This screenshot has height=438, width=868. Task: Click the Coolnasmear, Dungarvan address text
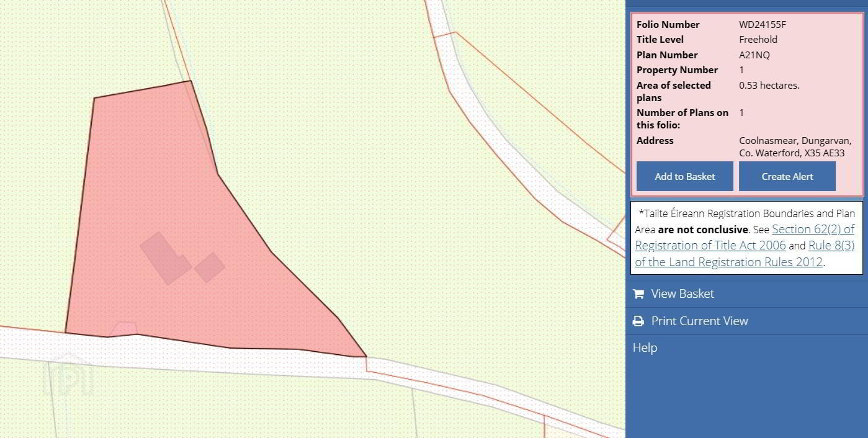[x=795, y=146]
